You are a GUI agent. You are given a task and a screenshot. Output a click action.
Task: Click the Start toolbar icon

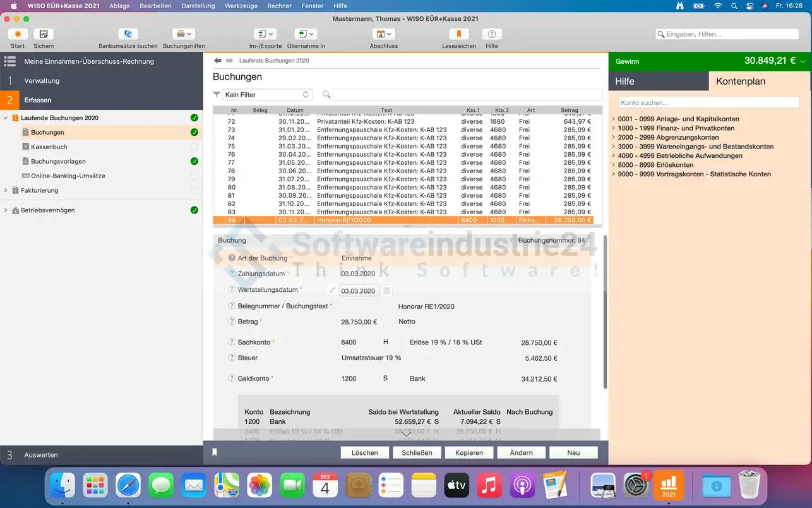18,34
